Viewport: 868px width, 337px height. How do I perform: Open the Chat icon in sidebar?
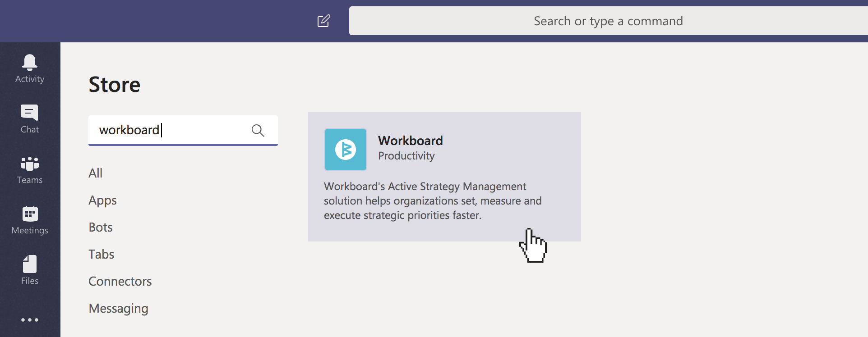coord(30,113)
